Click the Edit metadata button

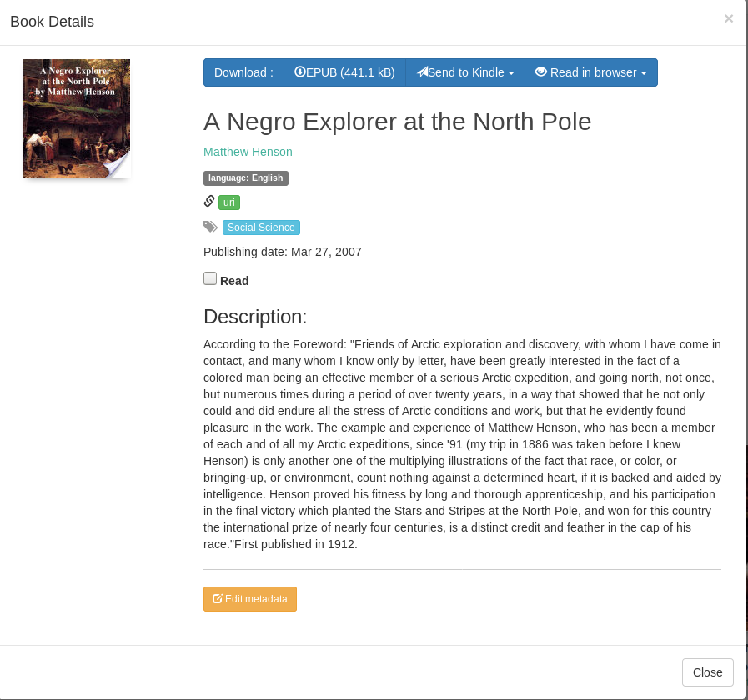(x=250, y=599)
